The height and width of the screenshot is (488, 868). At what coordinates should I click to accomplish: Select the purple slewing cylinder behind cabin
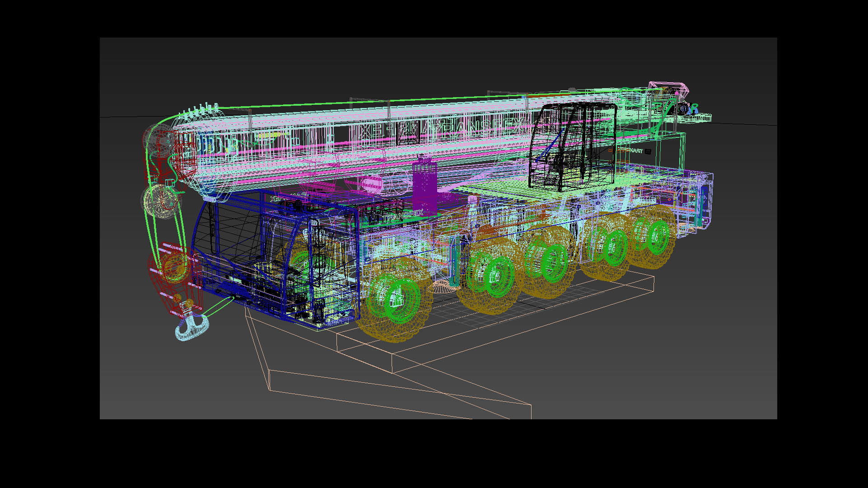point(425,185)
